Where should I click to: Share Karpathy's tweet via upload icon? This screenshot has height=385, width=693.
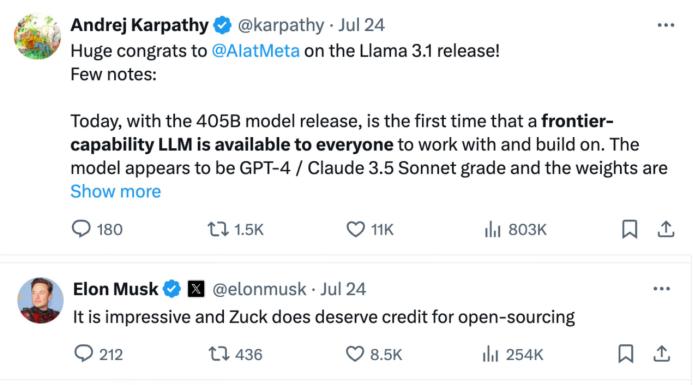coord(666,229)
